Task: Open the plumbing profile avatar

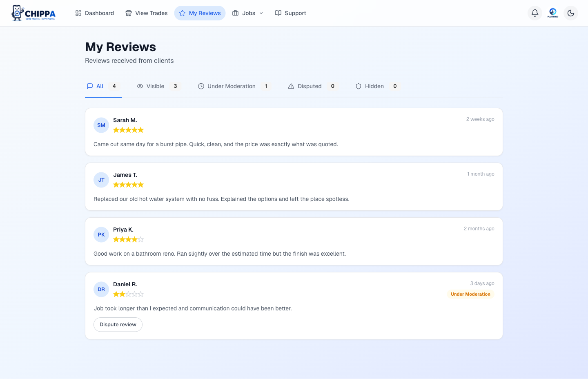Action: (x=553, y=13)
